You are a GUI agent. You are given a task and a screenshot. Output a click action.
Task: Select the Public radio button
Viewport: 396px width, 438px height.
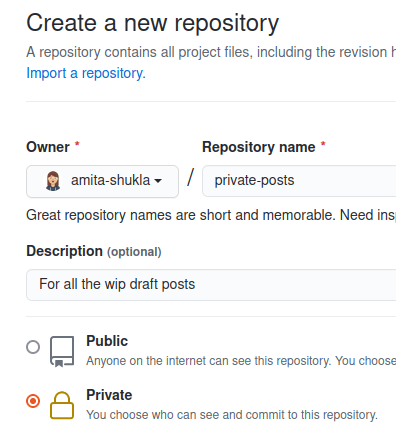pos(33,347)
